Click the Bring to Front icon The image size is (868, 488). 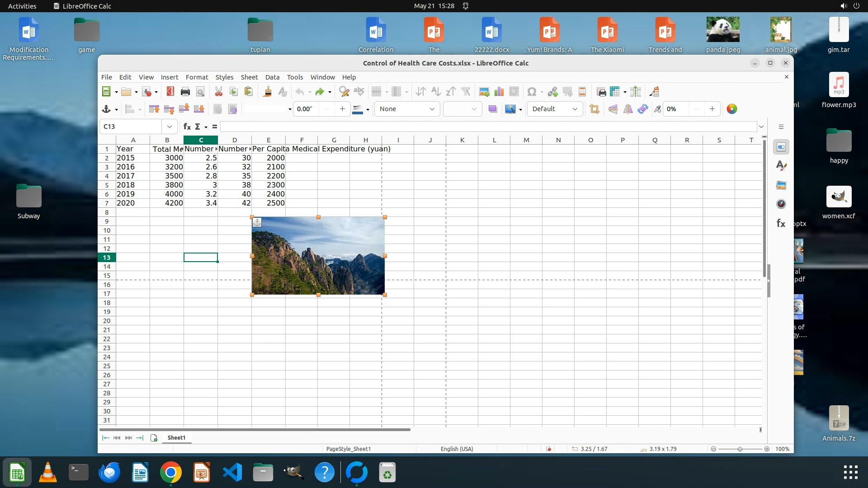click(x=154, y=109)
